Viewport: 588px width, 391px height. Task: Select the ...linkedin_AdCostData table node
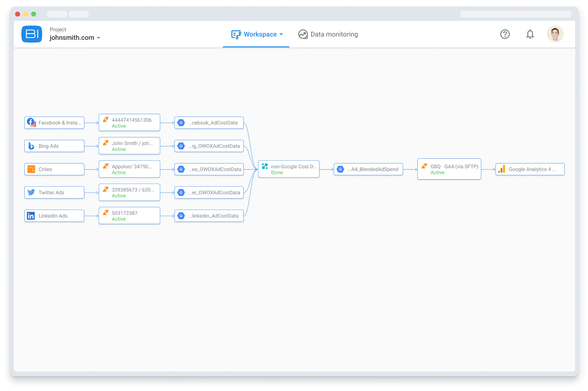coord(209,216)
